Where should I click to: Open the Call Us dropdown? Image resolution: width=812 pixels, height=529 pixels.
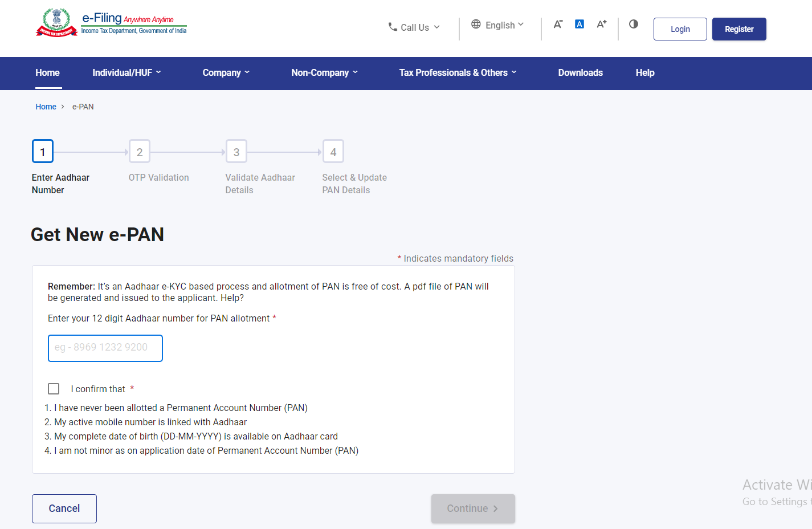coord(414,27)
